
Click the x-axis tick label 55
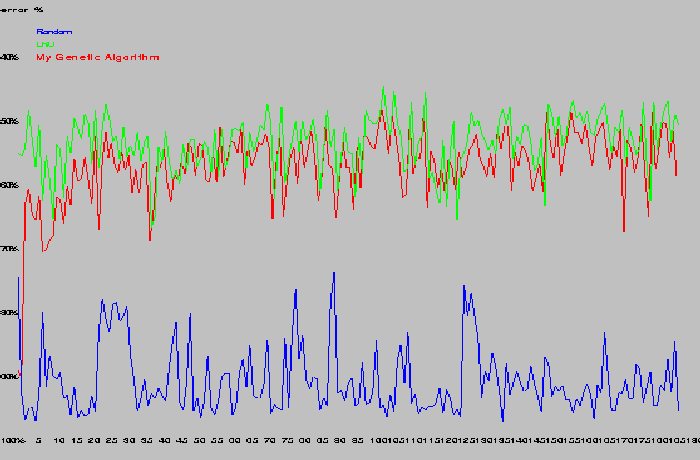point(217,440)
